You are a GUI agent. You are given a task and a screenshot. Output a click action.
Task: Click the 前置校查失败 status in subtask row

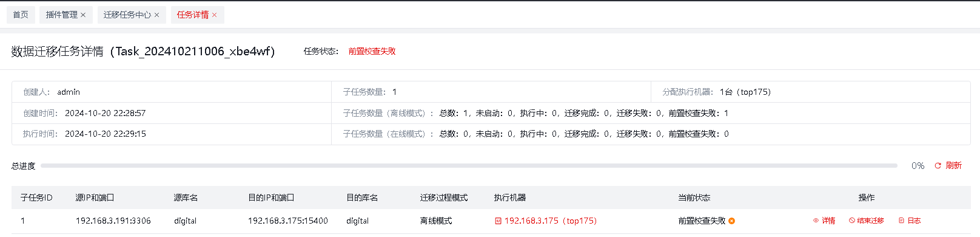702,221
